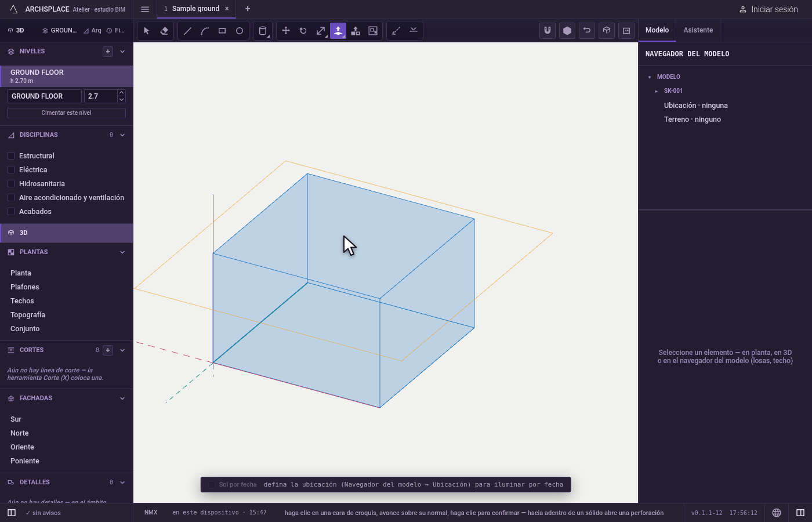The width and height of the screenshot is (812, 522).
Task: Select the Line drawing tool
Action: (x=187, y=31)
